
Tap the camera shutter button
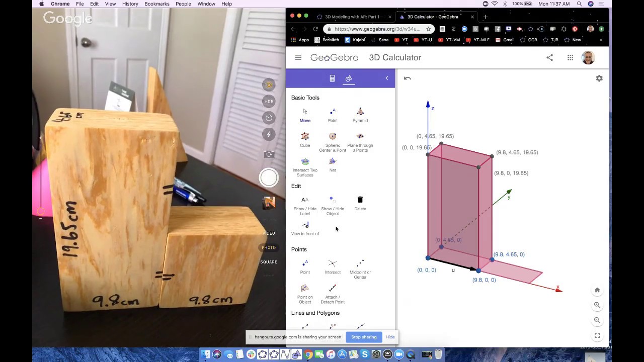(269, 177)
